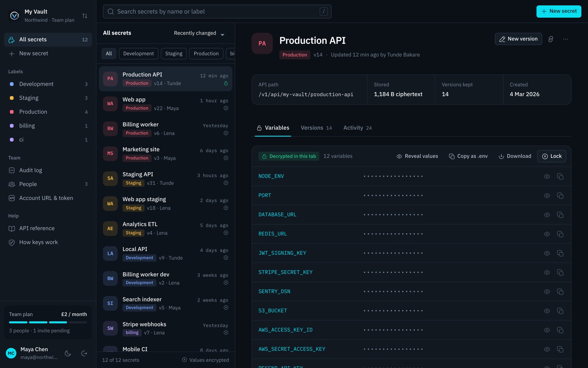Click the DATABASE_URL variable name

[x=277, y=215]
